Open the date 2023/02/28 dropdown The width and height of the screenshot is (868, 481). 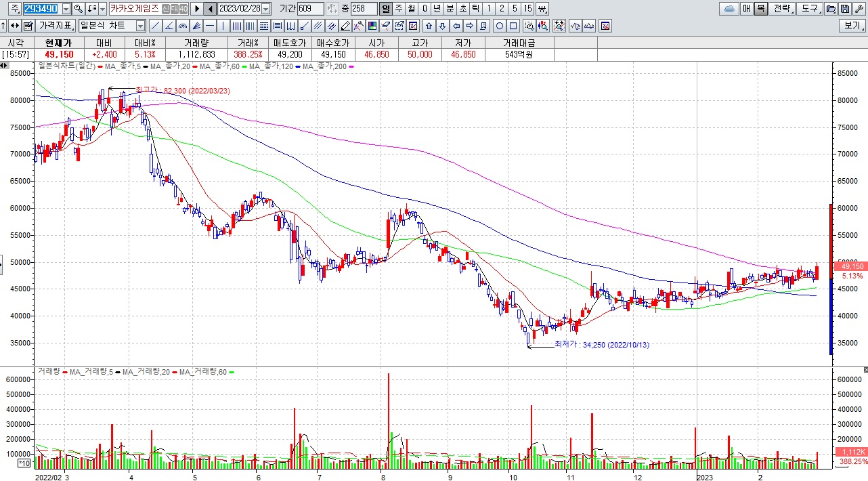[x=265, y=9]
